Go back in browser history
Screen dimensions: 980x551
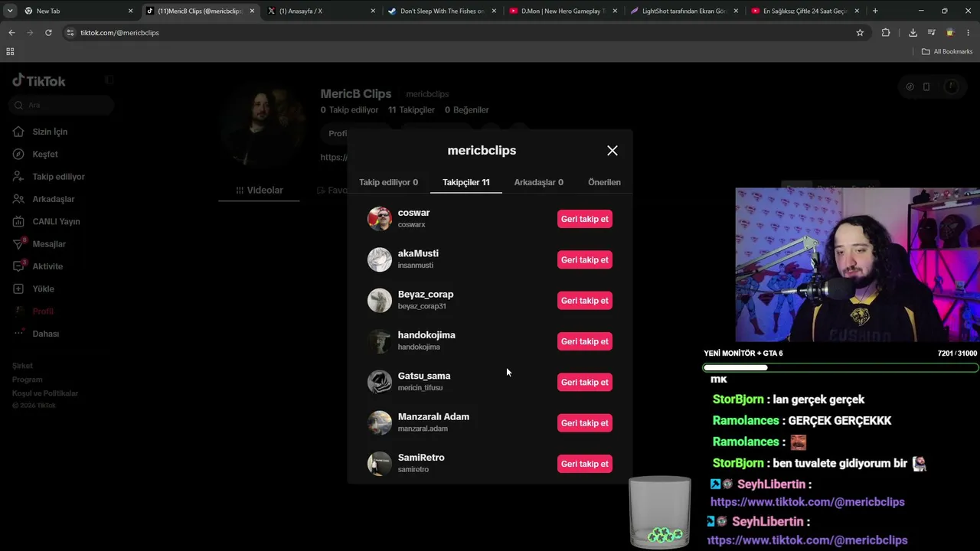11,33
